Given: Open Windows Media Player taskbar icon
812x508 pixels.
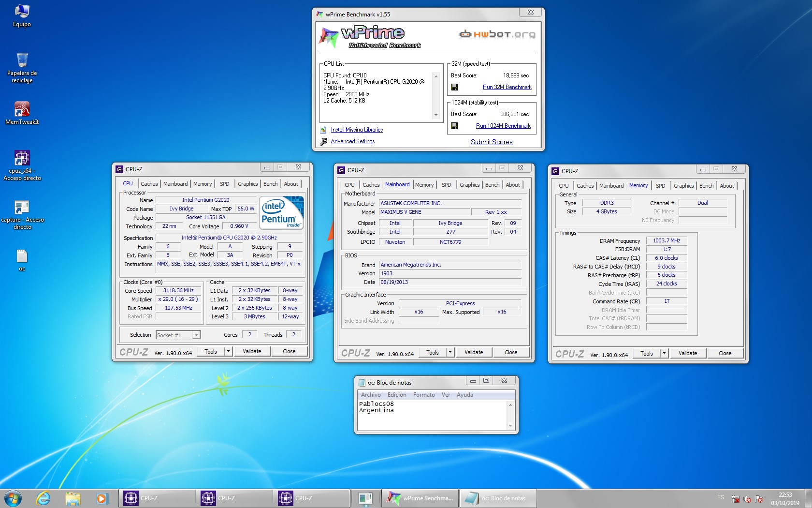Looking at the screenshot, I should 101,498.
